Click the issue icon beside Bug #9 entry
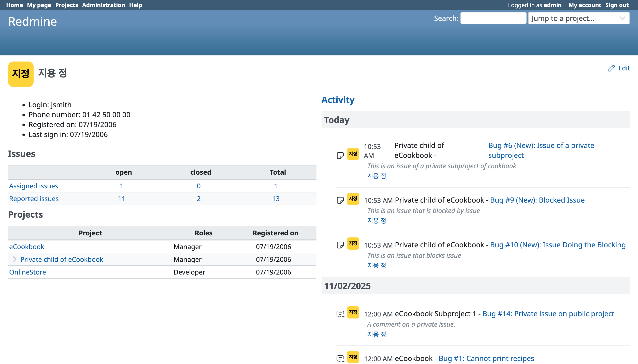Viewport: 638px width, 364px height. tap(340, 200)
